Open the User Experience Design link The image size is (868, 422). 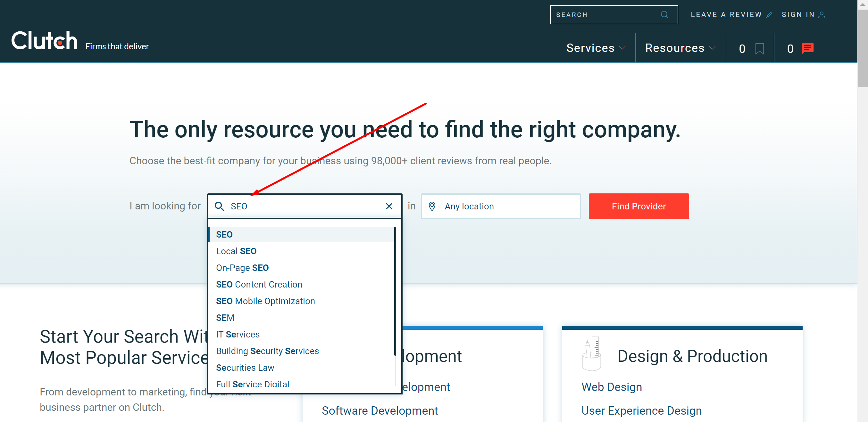pos(642,410)
